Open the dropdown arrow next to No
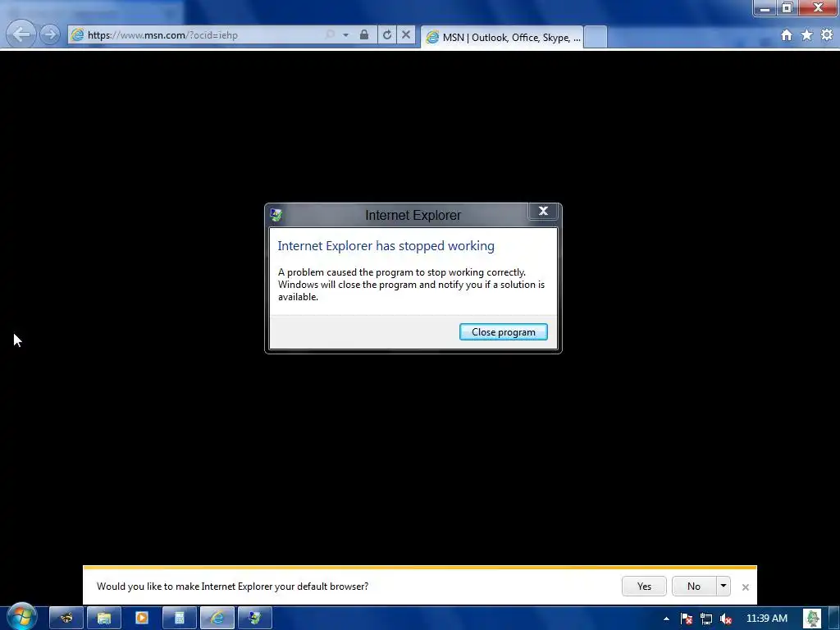This screenshot has width=840, height=630. pos(724,586)
